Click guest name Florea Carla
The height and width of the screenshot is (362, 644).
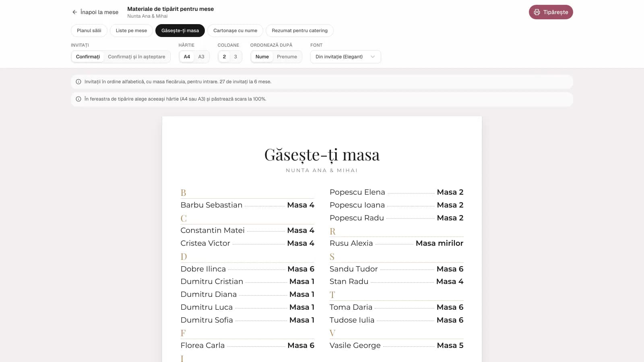tap(202, 346)
